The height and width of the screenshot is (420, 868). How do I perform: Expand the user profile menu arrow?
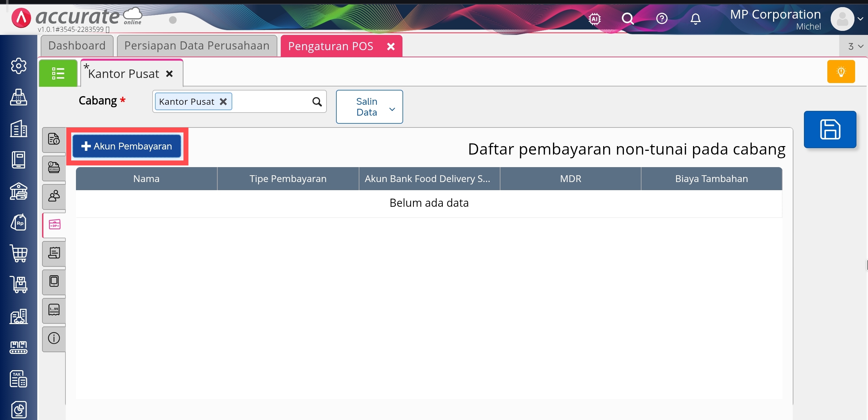(x=860, y=19)
